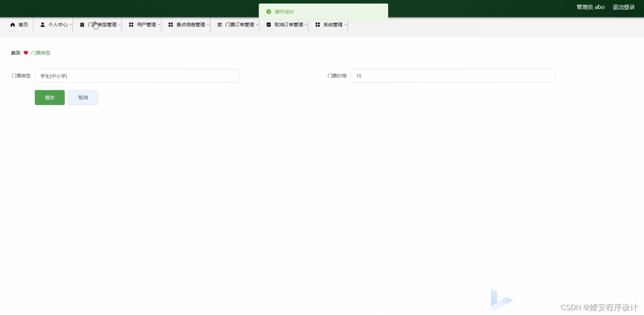Click the green check icon in 操作成功 toast

[269, 12]
